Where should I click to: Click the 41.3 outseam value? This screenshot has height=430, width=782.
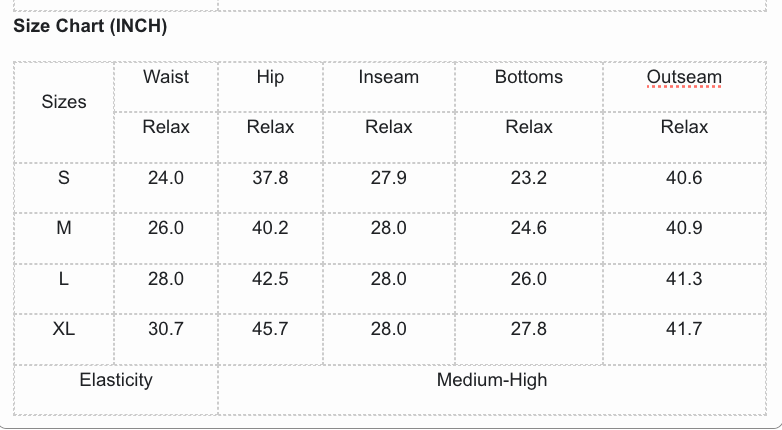pyautogui.click(x=684, y=279)
